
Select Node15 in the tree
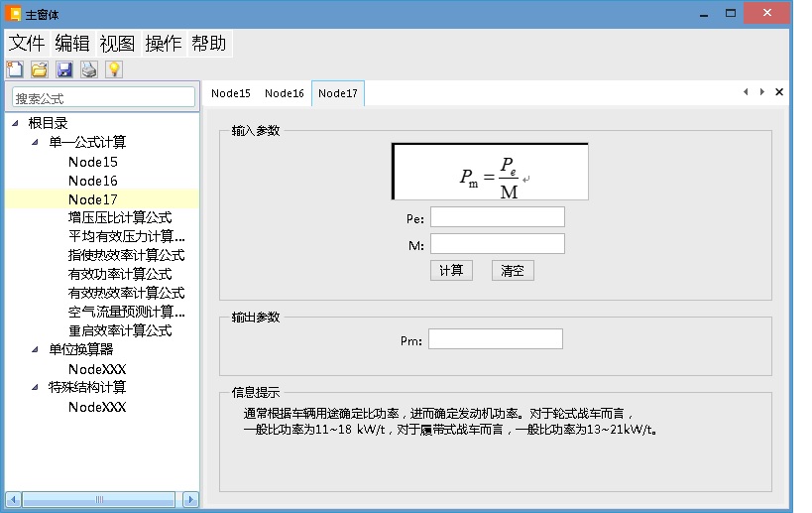coord(93,162)
